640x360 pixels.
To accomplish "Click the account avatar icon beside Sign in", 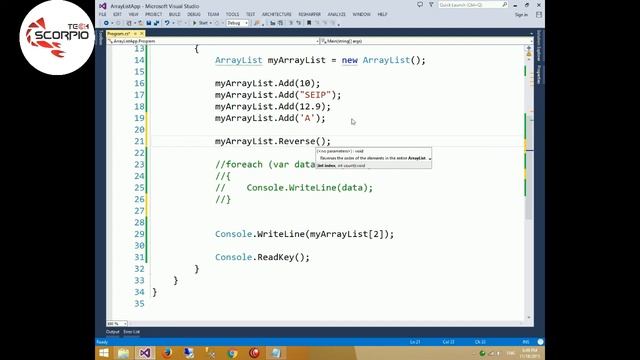I will coord(539,15).
